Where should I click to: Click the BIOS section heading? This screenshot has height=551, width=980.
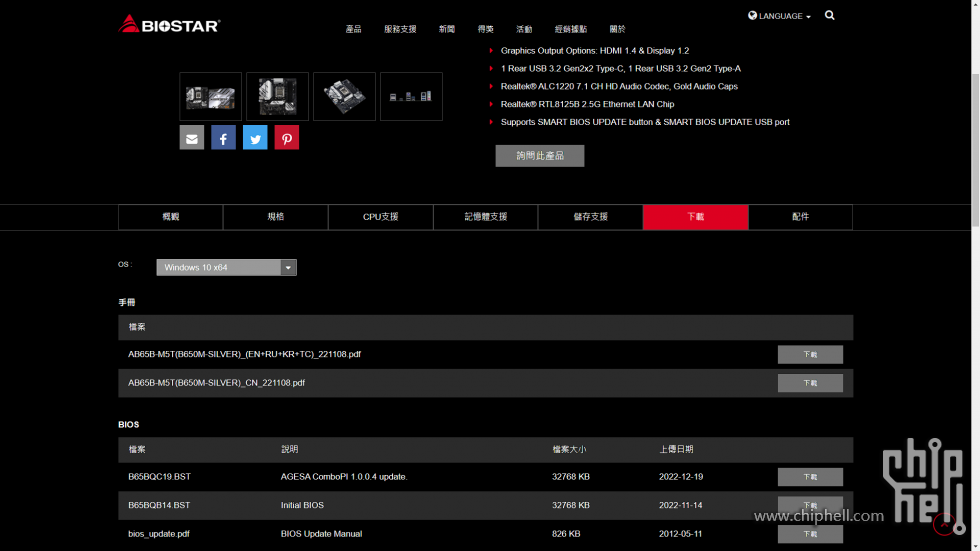point(129,425)
